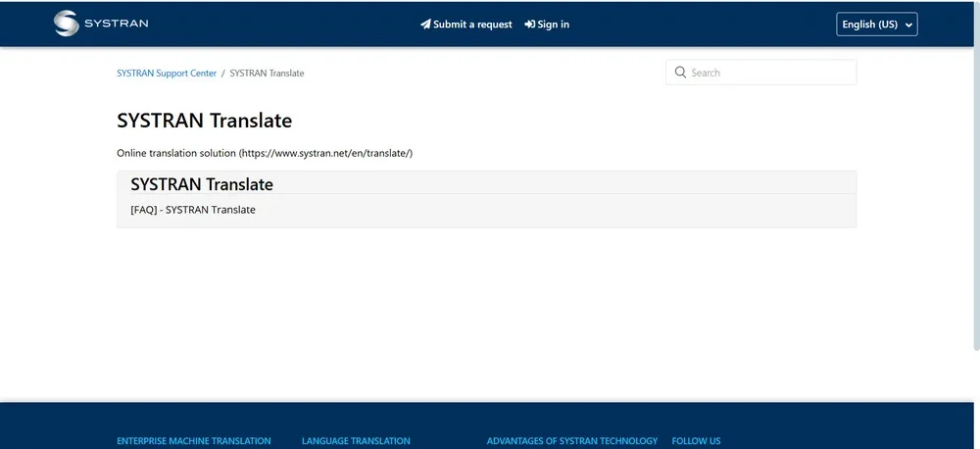The image size is (980, 449).
Task: Focus the Search input field
Action: pyautogui.click(x=761, y=73)
